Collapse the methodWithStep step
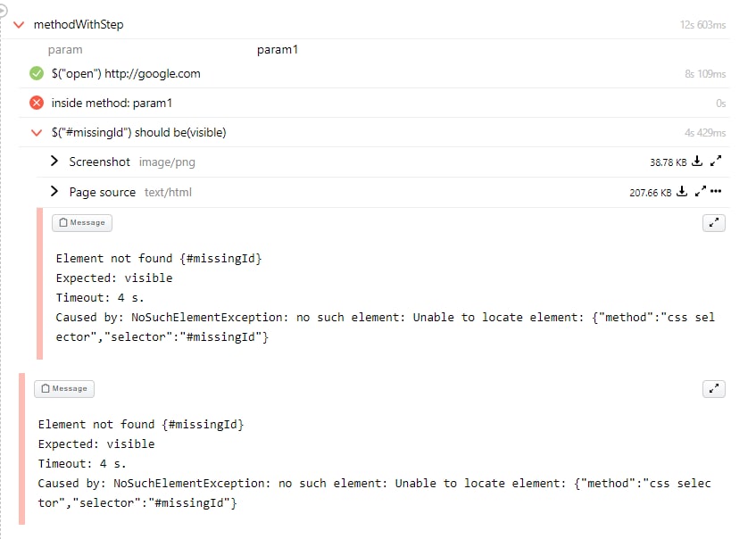Viewport: 756px width, 539px height. [x=19, y=25]
